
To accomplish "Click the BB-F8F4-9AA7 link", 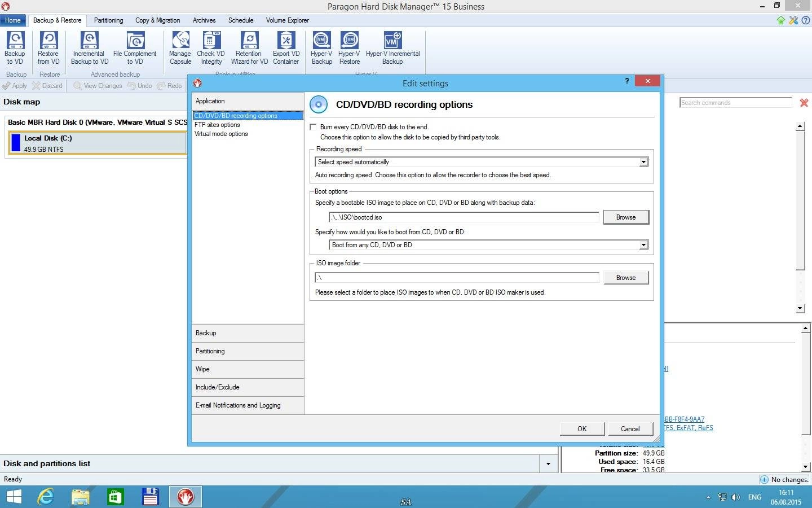I will pyautogui.click(x=685, y=419).
